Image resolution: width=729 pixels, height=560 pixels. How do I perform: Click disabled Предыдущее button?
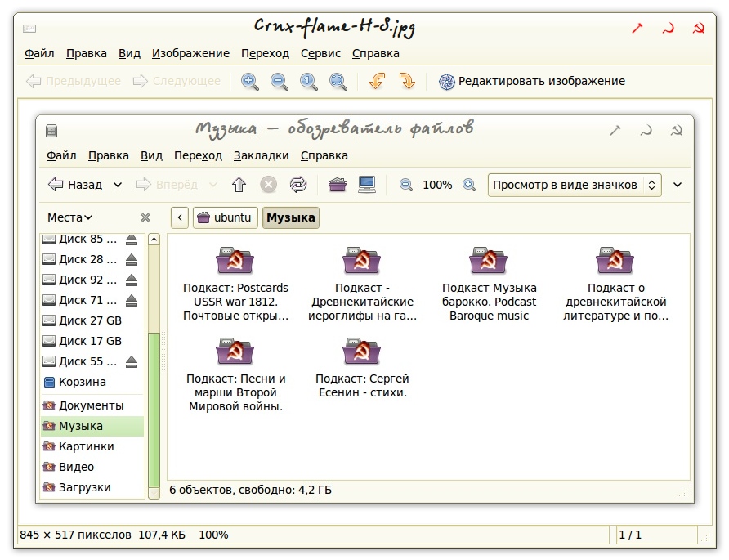(74, 82)
